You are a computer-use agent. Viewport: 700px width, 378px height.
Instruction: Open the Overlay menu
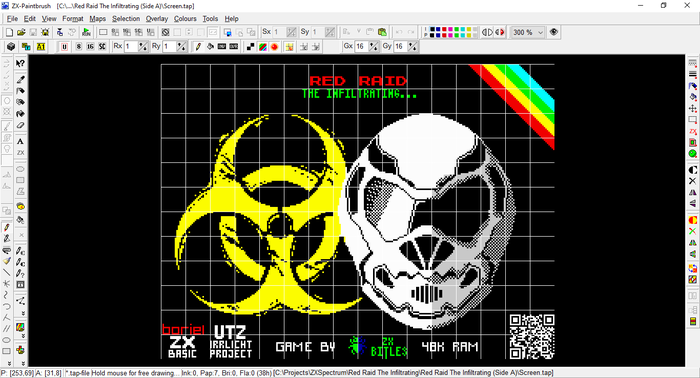(x=157, y=19)
